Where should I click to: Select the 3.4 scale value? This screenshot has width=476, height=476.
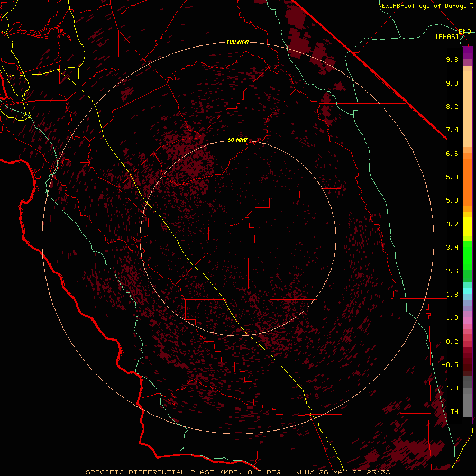[x=452, y=248]
